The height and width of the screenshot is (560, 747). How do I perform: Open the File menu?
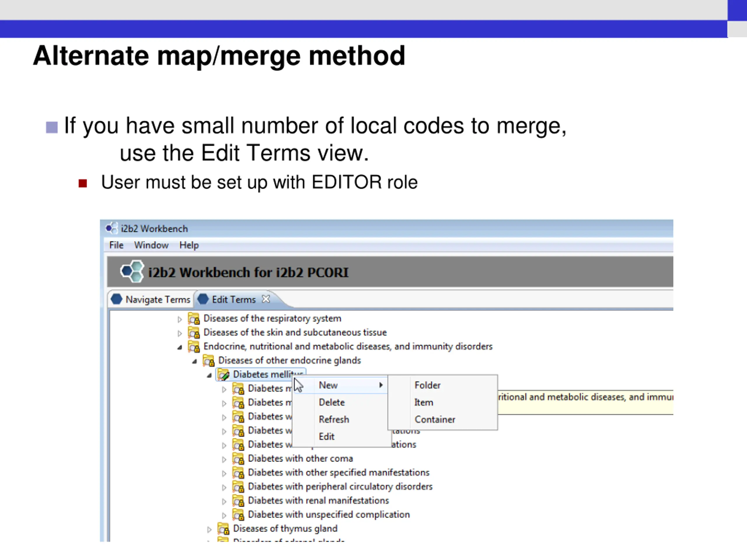click(x=116, y=245)
